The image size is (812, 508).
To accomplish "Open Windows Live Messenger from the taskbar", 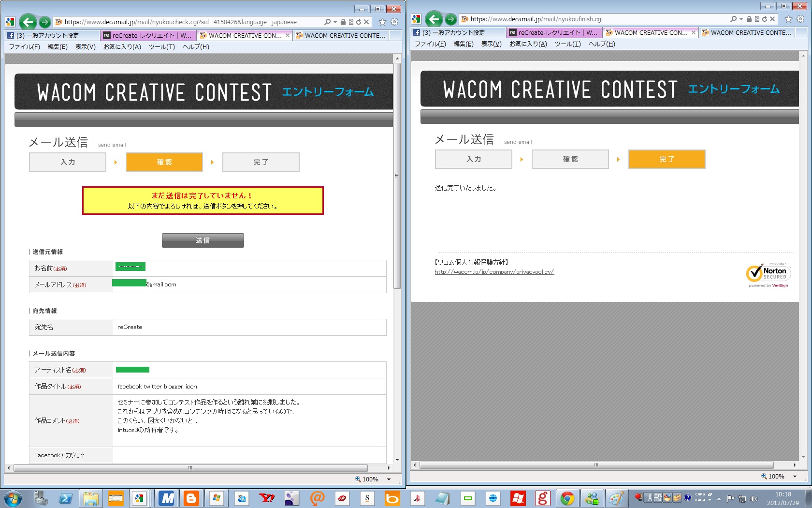I will point(592,498).
